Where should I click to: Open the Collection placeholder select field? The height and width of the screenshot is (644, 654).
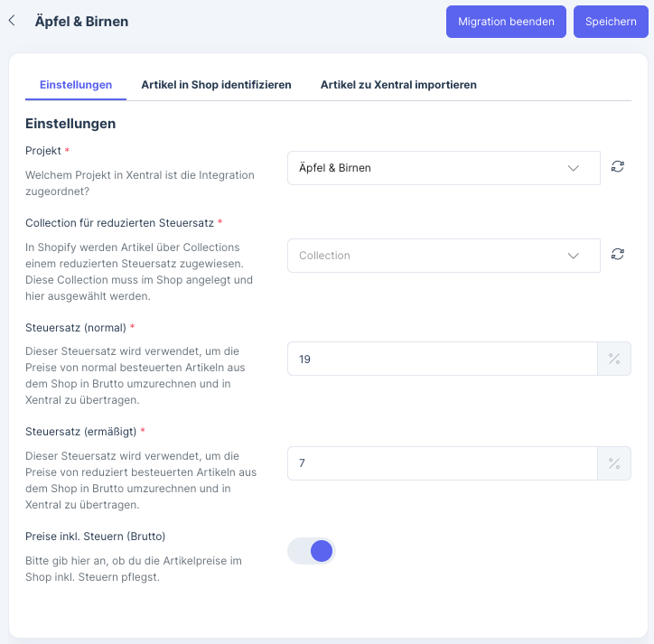425,256
